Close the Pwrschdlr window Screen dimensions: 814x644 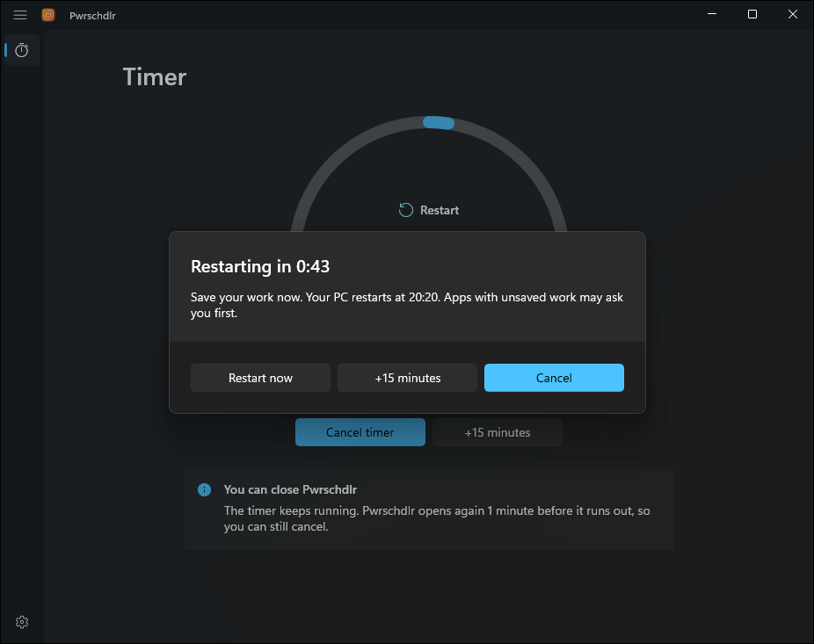793,15
